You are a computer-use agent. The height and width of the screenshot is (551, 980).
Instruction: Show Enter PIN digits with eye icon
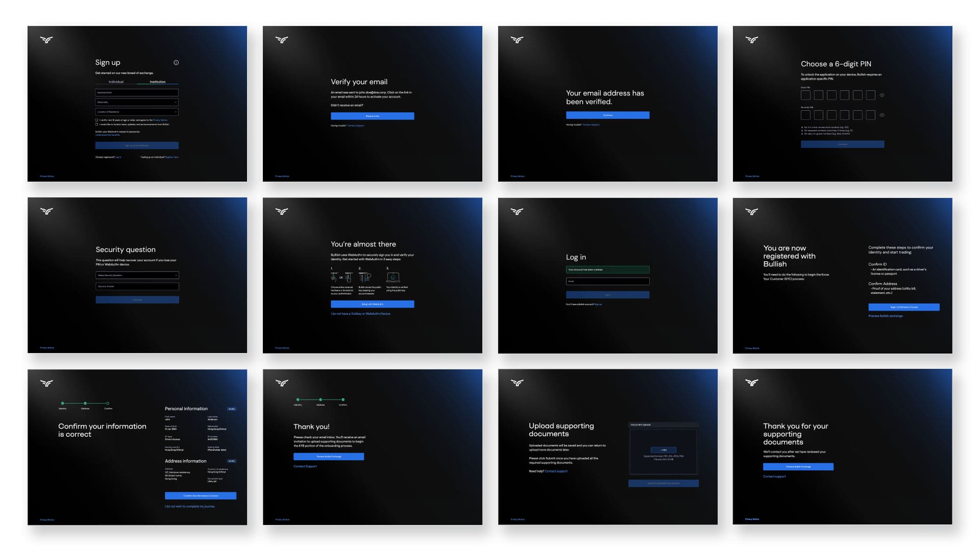point(882,95)
